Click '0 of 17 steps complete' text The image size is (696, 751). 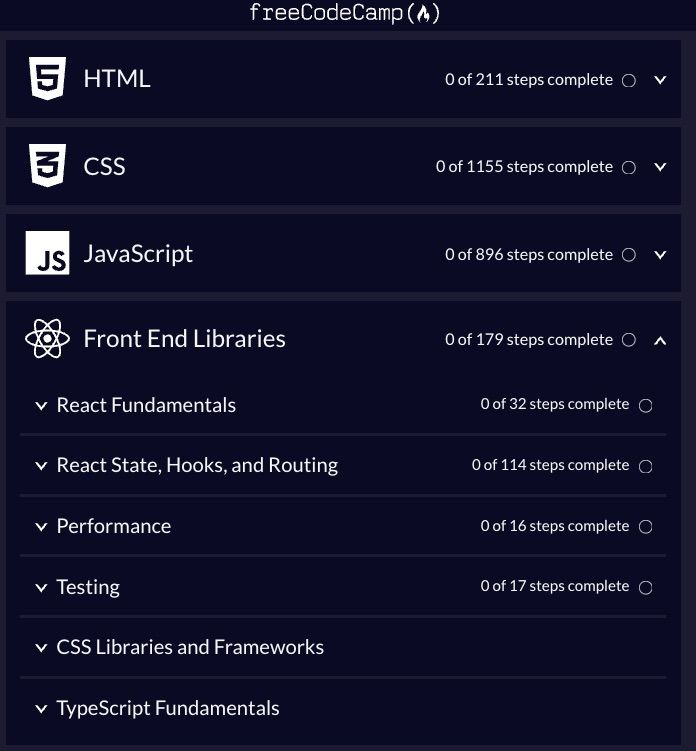point(555,586)
